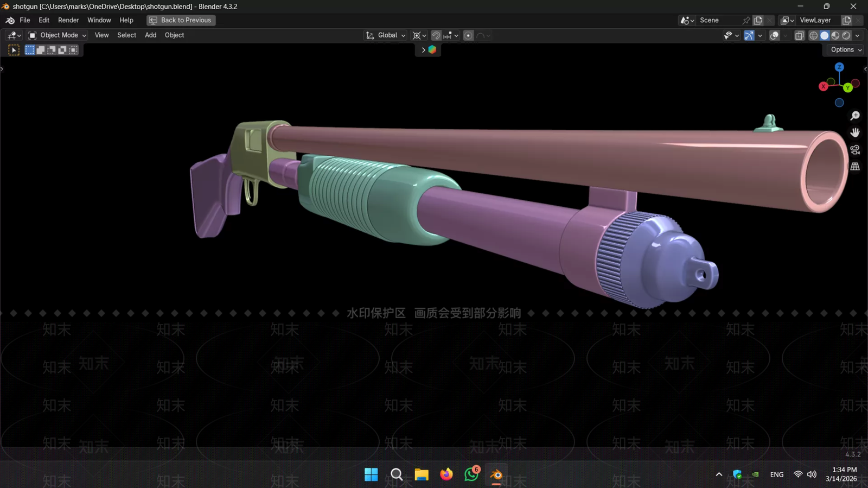Choose the Extend selection mode icon
Image resolution: width=868 pixels, height=488 pixels.
pyautogui.click(x=41, y=50)
